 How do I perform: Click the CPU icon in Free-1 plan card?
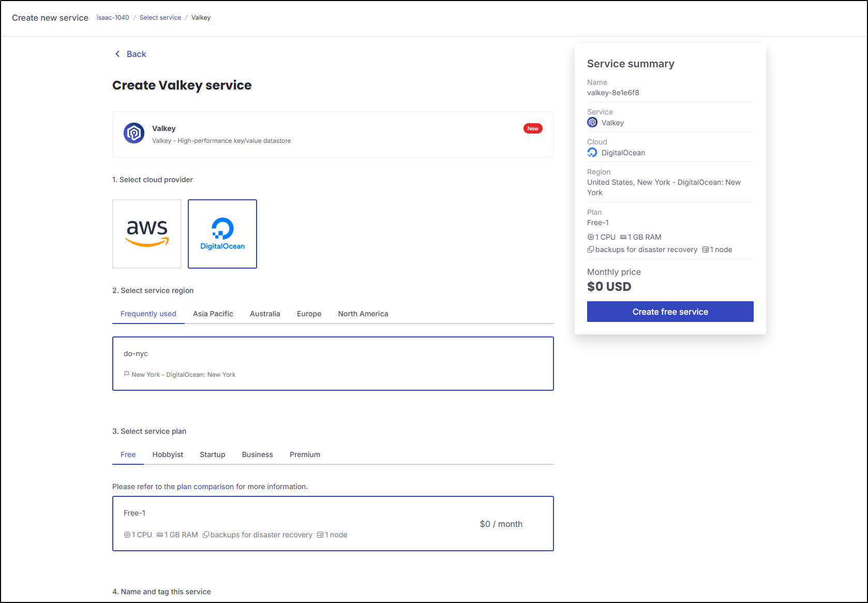click(x=127, y=535)
